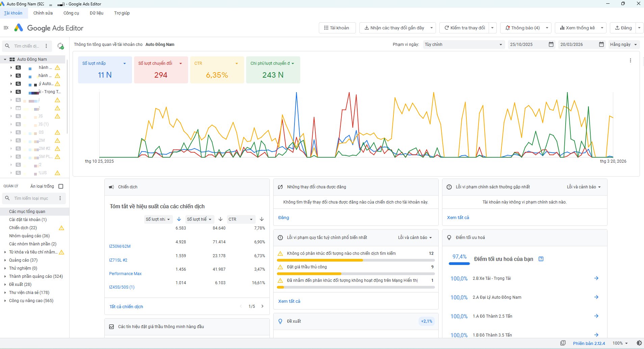Collapse the left sidebar hamburger icon
This screenshot has height=349, width=644.
[6, 28]
